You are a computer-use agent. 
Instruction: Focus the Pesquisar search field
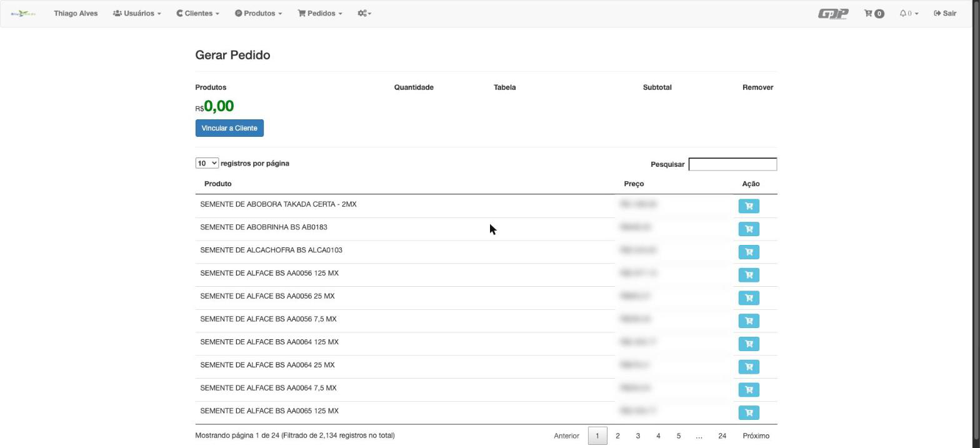tap(732, 164)
